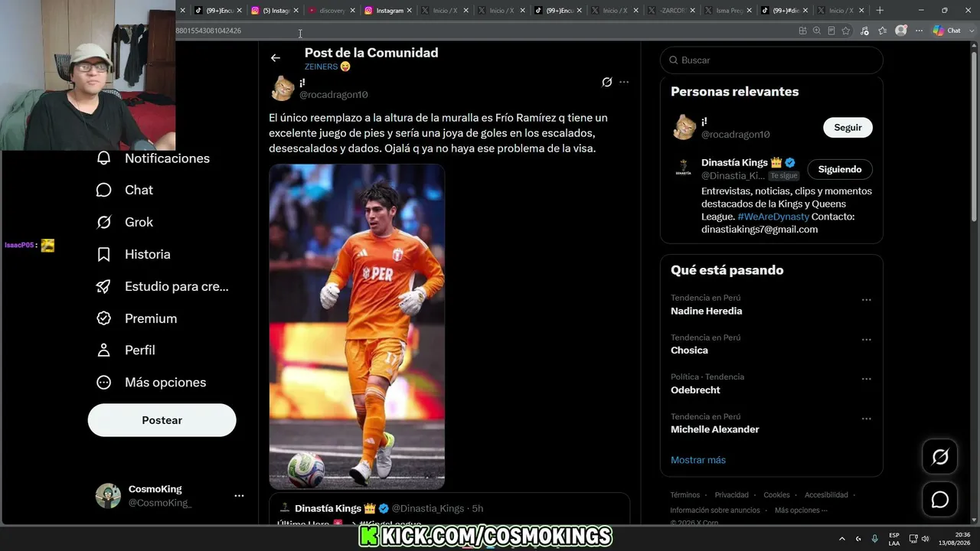Screen dimensions: 980x551
Task: Click the browser favorites star icon
Action: (x=846, y=31)
